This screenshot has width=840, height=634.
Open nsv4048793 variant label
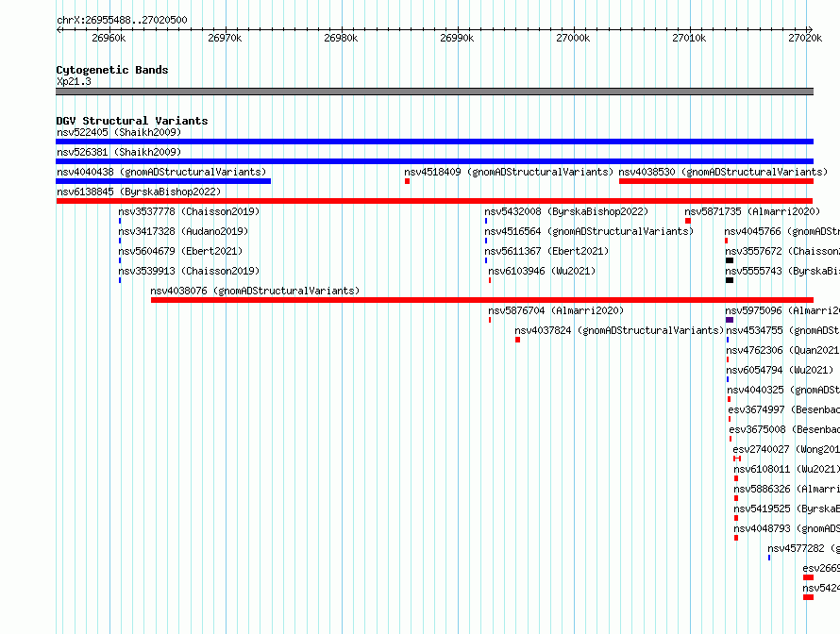click(787, 528)
